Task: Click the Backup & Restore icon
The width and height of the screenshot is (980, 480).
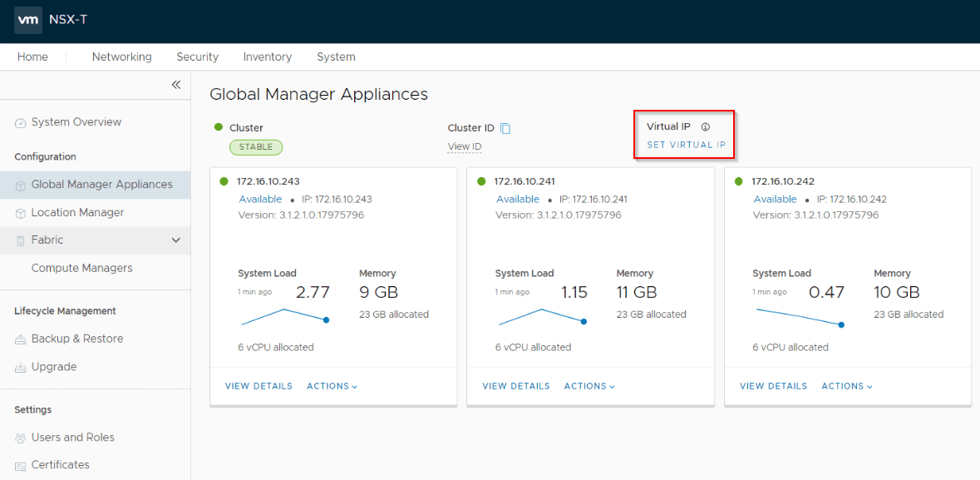Action: click(21, 339)
